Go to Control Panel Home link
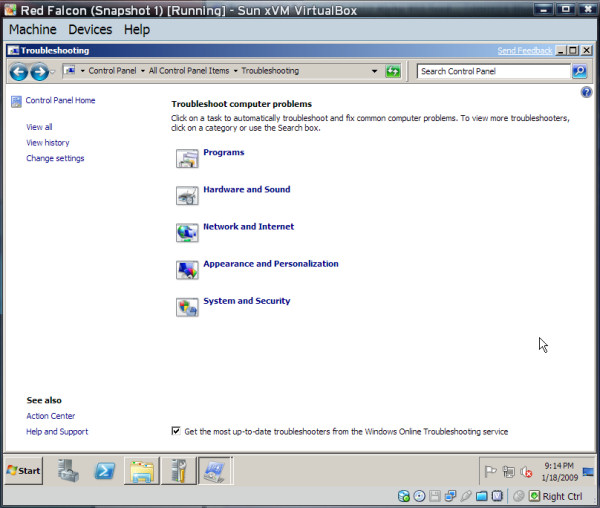This screenshot has width=600, height=508. (60, 100)
